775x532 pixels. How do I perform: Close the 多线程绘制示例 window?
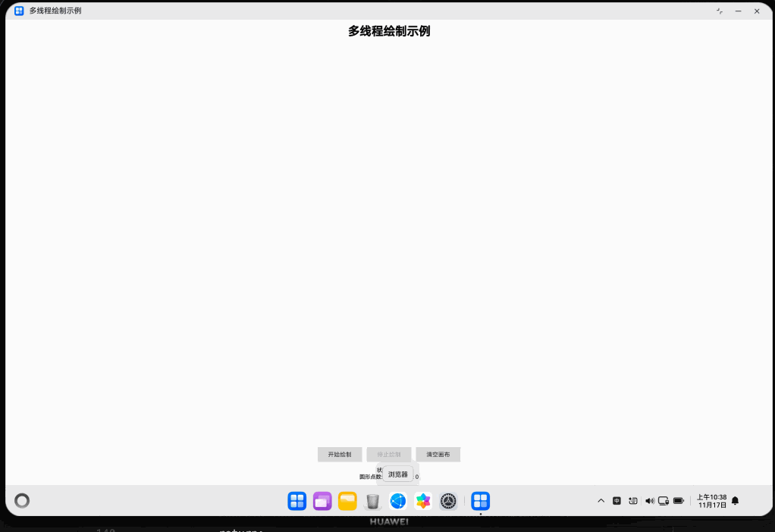(x=757, y=11)
